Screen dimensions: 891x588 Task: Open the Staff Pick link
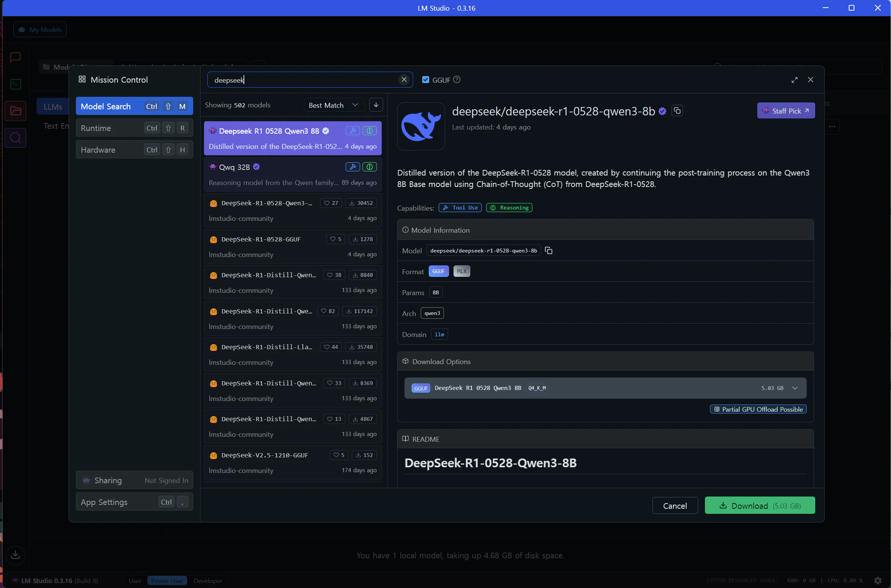pos(786,110)
